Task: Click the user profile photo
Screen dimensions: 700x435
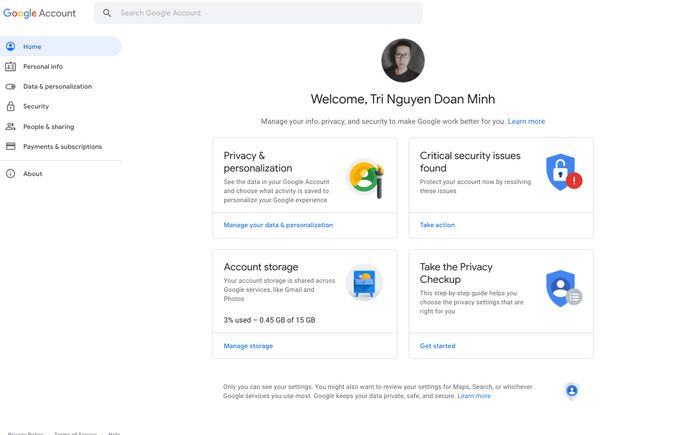Action: pyautogui.click(x=403, y=60)
